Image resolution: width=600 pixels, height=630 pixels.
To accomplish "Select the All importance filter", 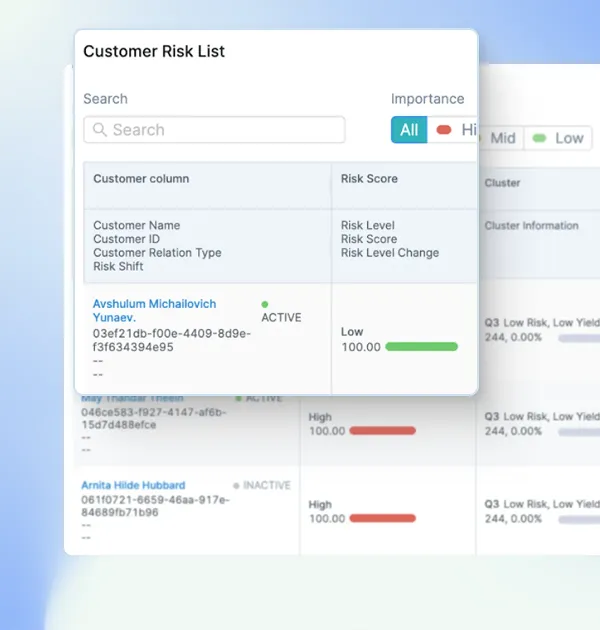I will click(409, 130).
